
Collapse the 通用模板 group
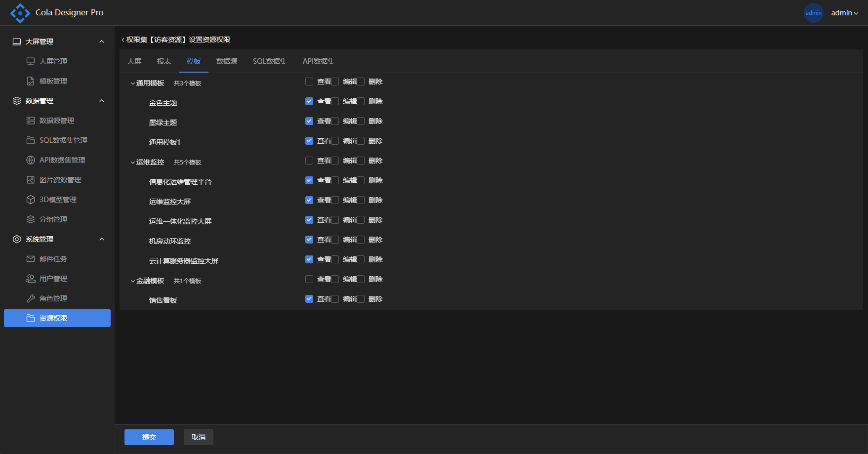tap(133, 83)
